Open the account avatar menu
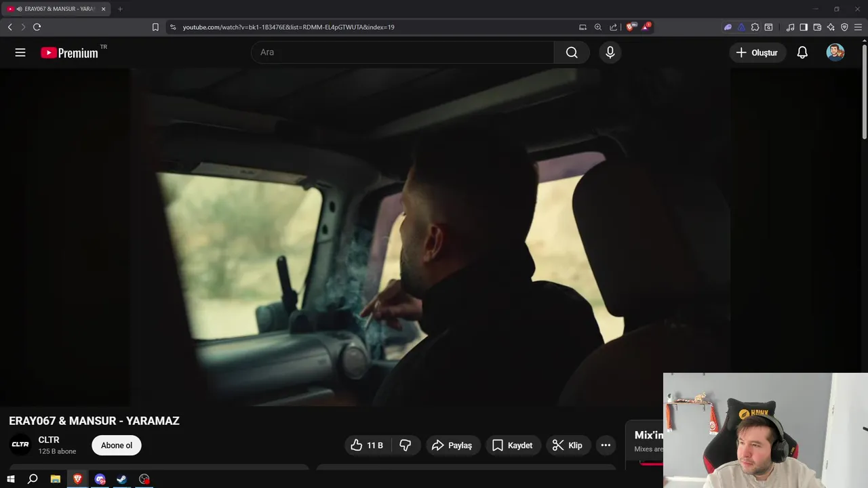The width and height of the screenshot is (868, 488). click(835, 52)
